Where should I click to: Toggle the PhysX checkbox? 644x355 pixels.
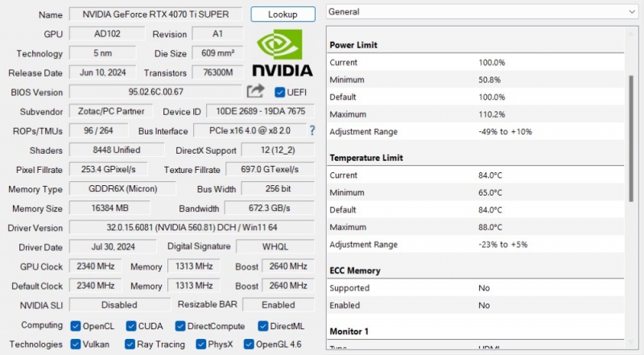(201, 345)
